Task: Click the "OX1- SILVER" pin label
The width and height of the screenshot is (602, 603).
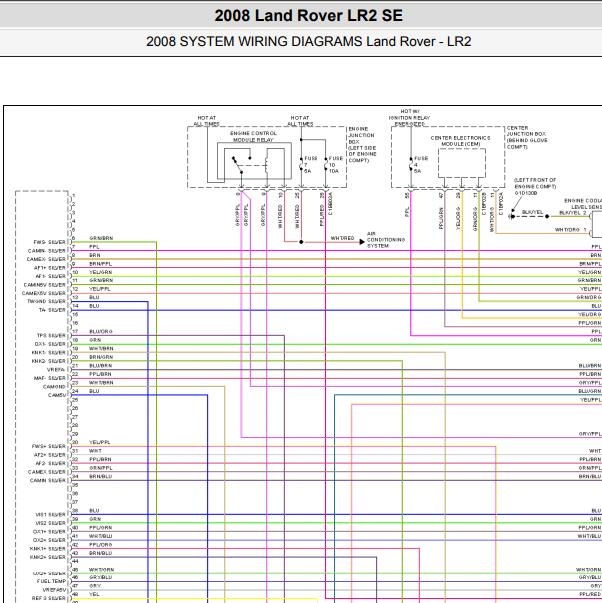Action: pyautogui.click(x=50, y=344)
